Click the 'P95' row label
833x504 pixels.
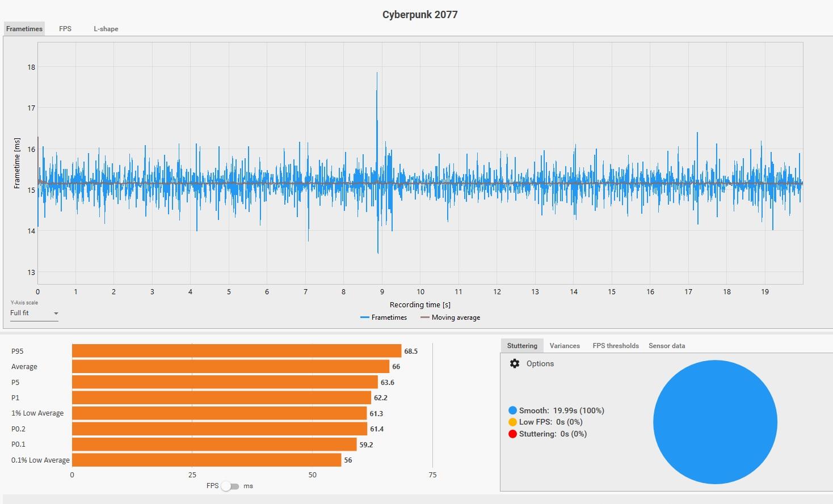tap(18, 351)
